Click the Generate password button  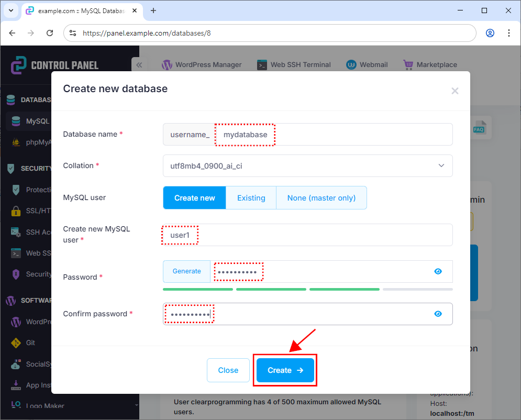(187, 271)
